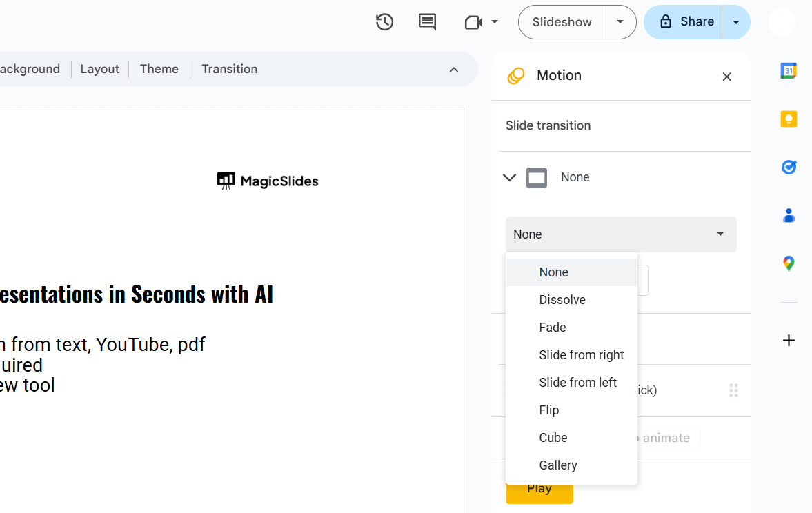Image resolution: width=812 pixels, height=513 pixels.
Task: Pick the Cube transition option
Action: pyautogui.click(x=553, y=438)
